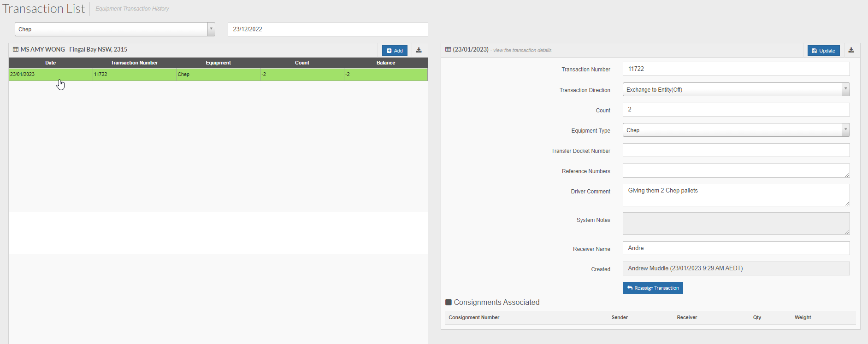Open the Chep equipment filter dropdown at top
Image resolution: width=868 pixels, height=344 pixels.
115,29
